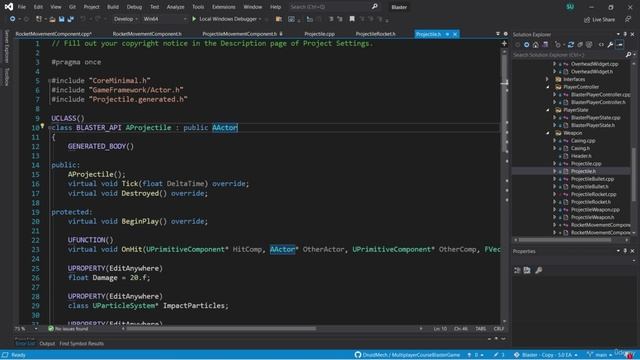Click the Solution Explorer switch views icon
The width and height of the screenshot is (640, 360).
tap(545, 44)
